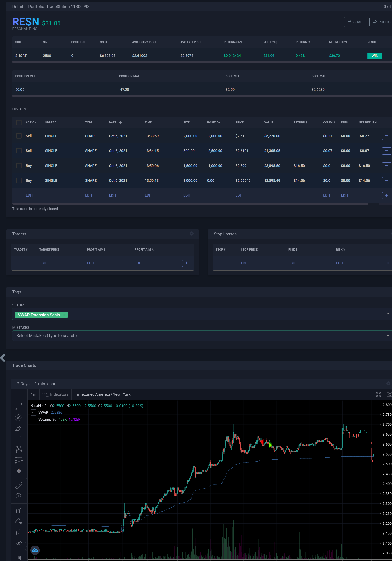Change the 1m chart interval
The image size is (392, 561).
(34, 394)
